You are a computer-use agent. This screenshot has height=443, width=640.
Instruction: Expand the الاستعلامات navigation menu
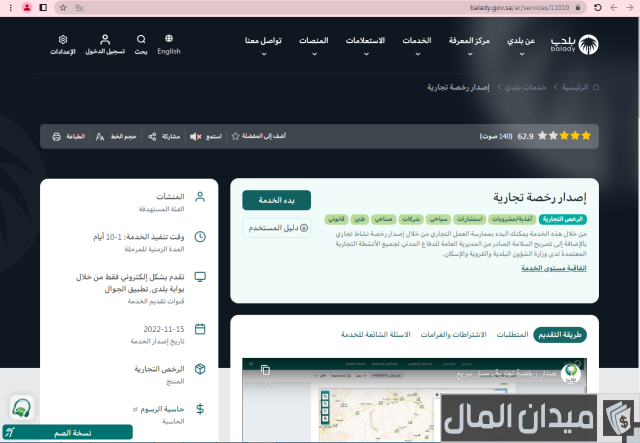[365, 44]
